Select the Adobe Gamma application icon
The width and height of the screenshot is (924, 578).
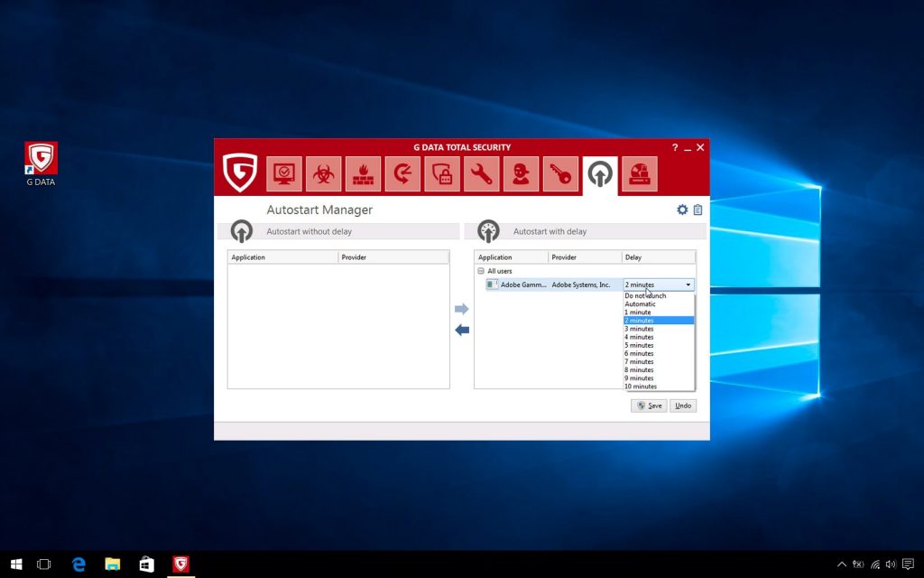coord(492,284)
